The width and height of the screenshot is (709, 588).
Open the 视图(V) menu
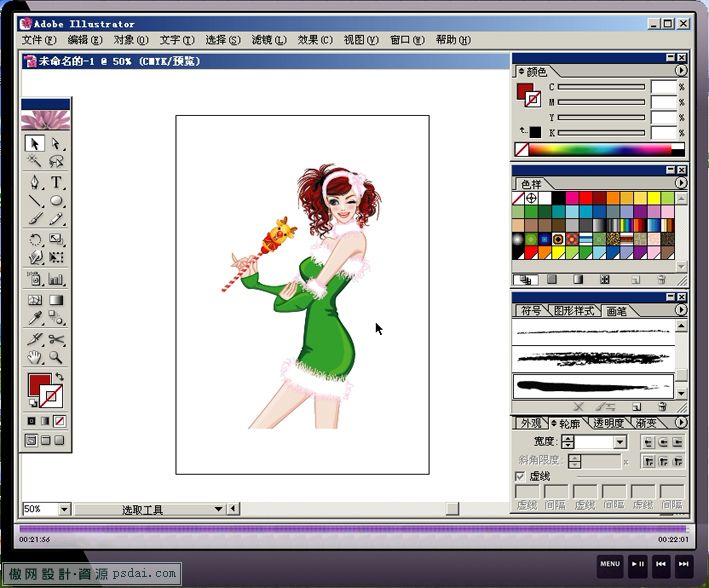coord(361,40)
